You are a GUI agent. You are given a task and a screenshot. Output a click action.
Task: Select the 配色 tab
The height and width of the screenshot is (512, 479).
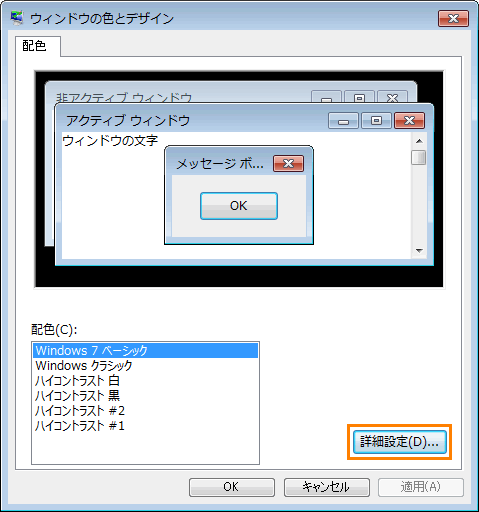(x=34, y=46)
